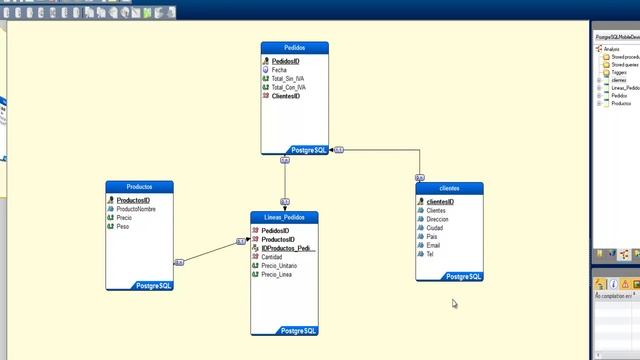Click the PostgreSQLMobileDevice title above the analysis tree
The image size is (640, 360).
618,37
